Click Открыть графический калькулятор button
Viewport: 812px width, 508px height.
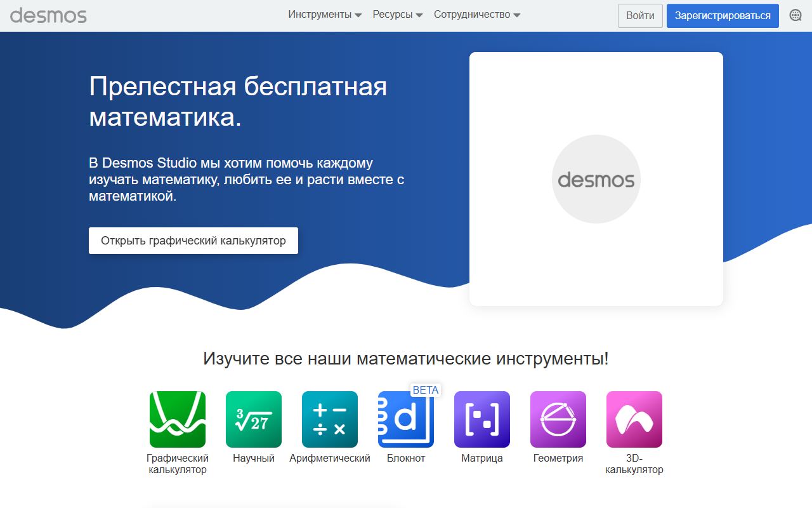193,241
